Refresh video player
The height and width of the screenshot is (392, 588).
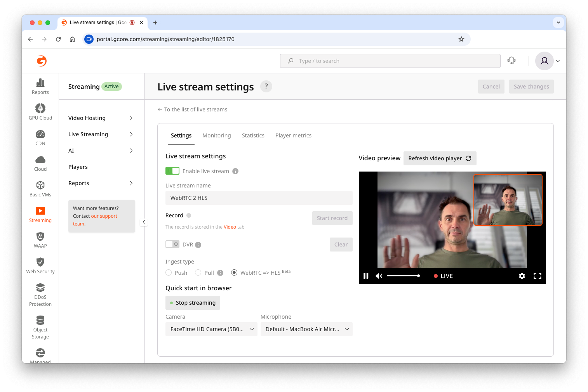(440, 158)
